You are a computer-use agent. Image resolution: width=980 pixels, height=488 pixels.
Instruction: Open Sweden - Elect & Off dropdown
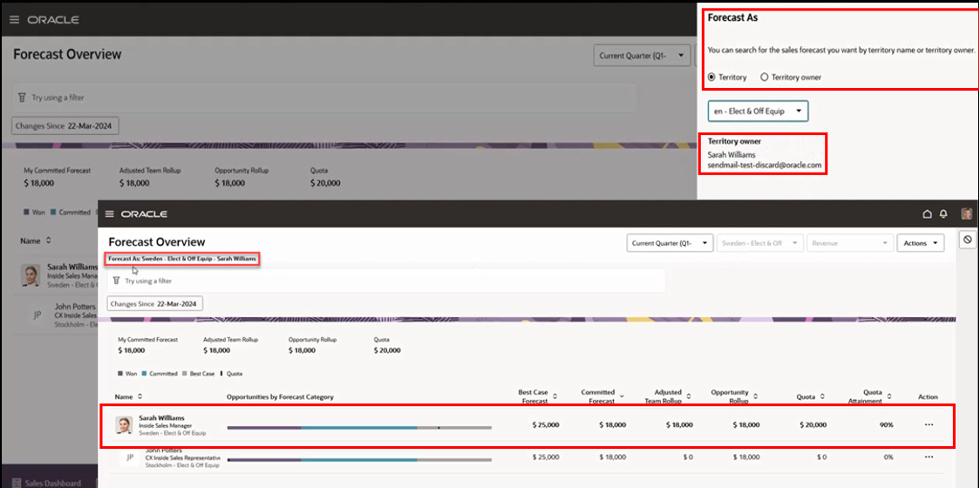point(760,243)
